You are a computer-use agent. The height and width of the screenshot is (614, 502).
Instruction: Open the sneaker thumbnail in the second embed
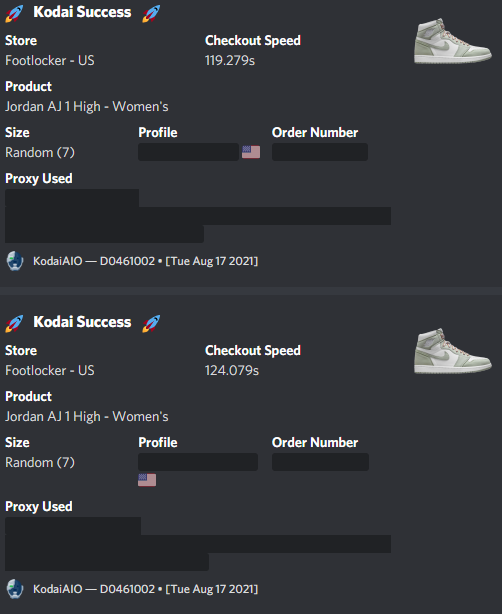click(453, 351)
